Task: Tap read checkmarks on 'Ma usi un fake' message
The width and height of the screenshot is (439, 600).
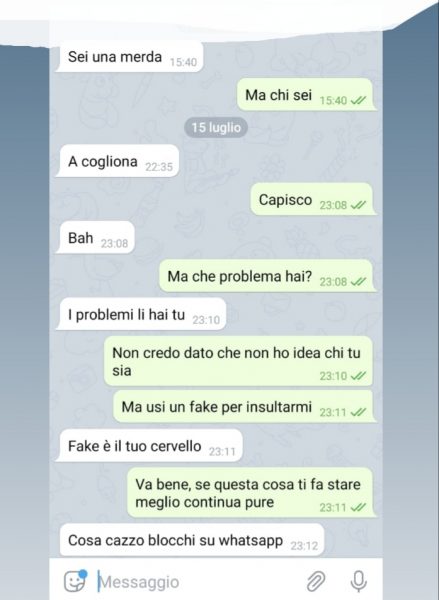Action: pyautogui.click(x=358, y=412)
